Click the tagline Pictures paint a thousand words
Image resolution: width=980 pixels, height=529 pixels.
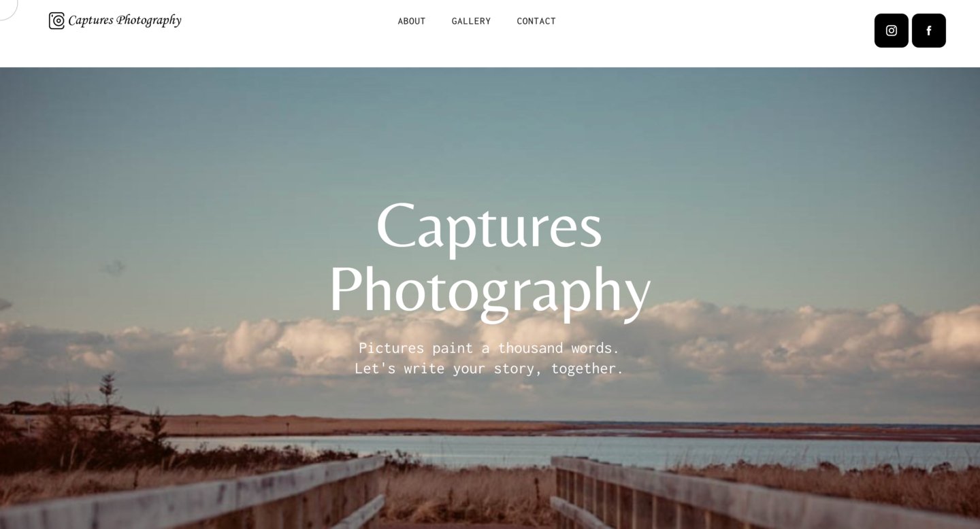click(x=489, y=348)
